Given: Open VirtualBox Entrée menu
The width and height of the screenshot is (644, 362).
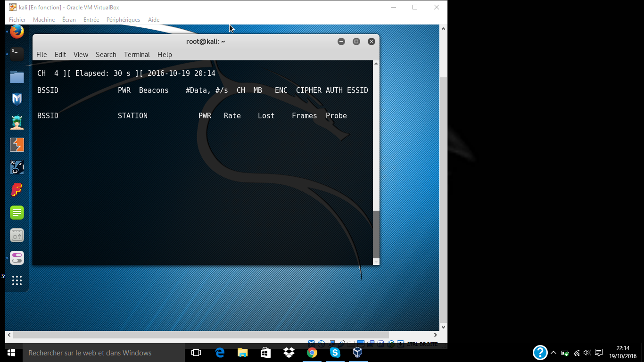Looking at the screenshot, I should [x=91, y=20].
